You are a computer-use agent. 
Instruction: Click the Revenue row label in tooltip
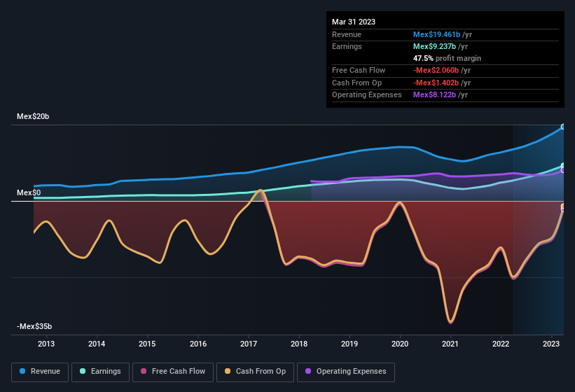pyautogui.click(x=347, y=34)
